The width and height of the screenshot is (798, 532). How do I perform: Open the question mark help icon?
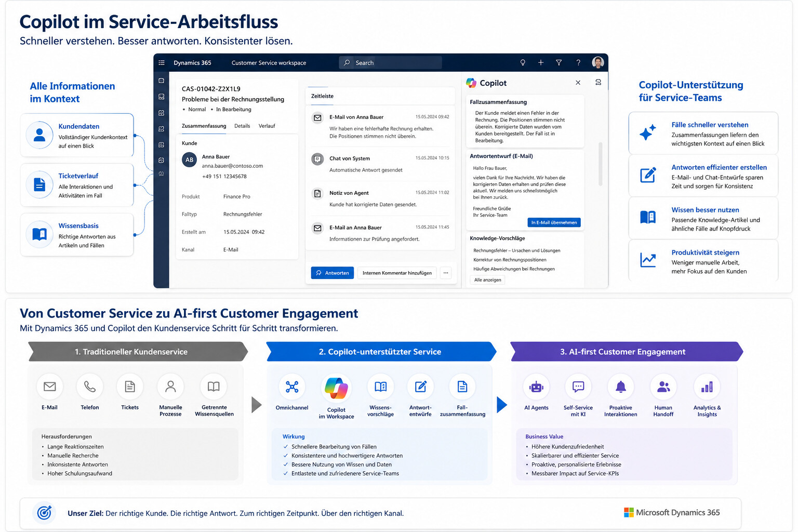click(578, 63)
